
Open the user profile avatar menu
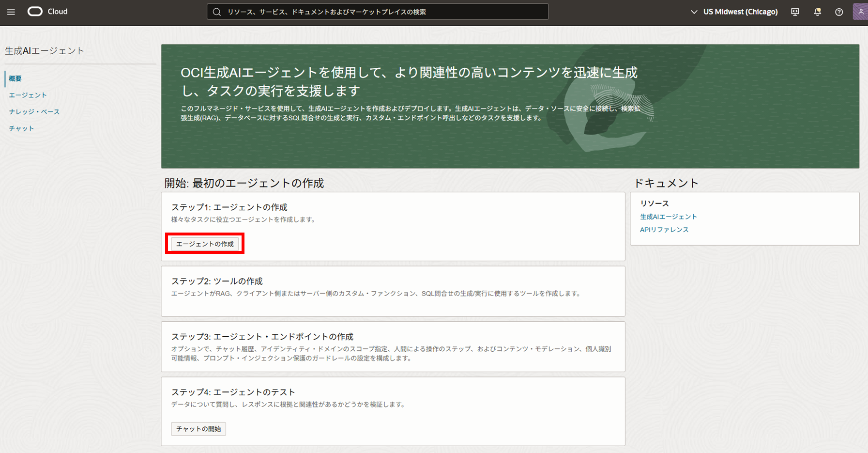coord(860,12)
